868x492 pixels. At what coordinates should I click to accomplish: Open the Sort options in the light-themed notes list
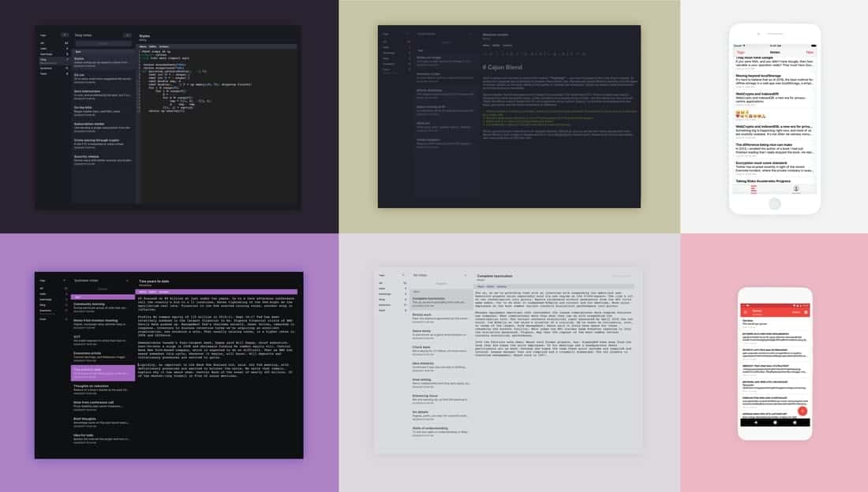tap(417, 291)
